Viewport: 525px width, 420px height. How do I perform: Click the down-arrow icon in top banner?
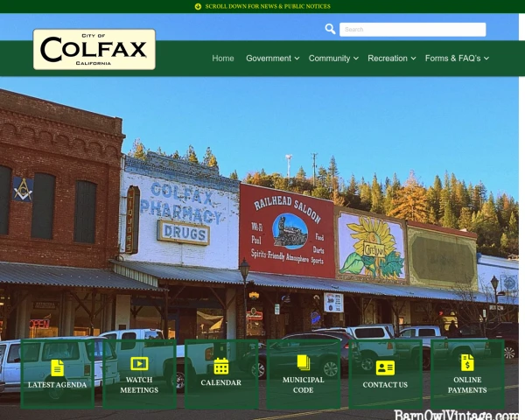[x=198, y=6]
